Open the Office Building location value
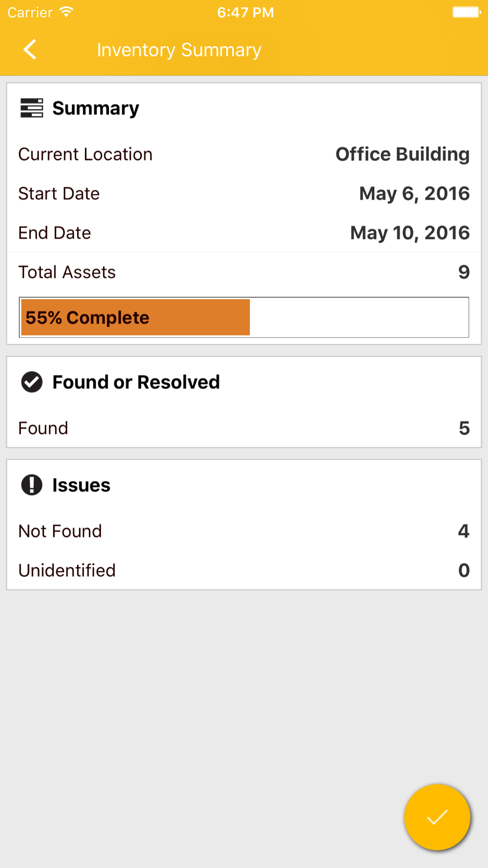The image size is (488, 868). pos(403,154)
